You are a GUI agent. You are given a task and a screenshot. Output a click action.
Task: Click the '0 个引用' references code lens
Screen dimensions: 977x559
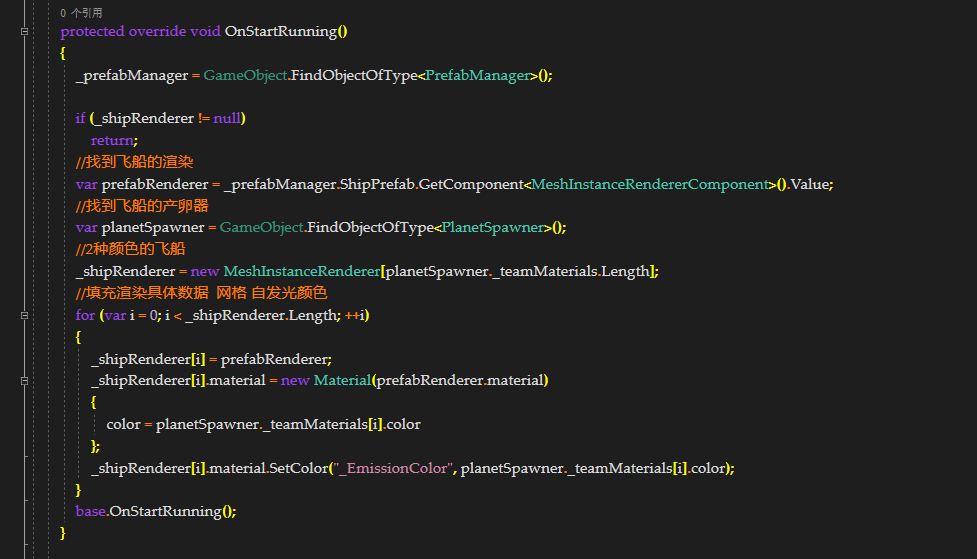pos(81,13)
